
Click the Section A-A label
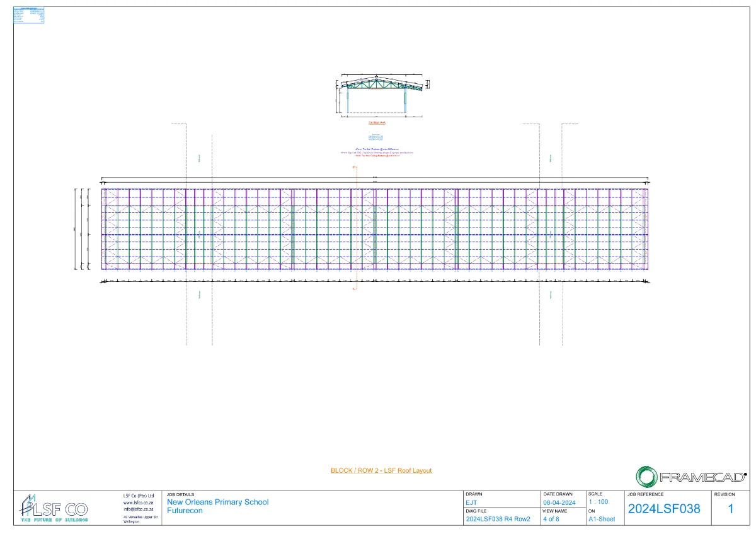tap(377, 123)
